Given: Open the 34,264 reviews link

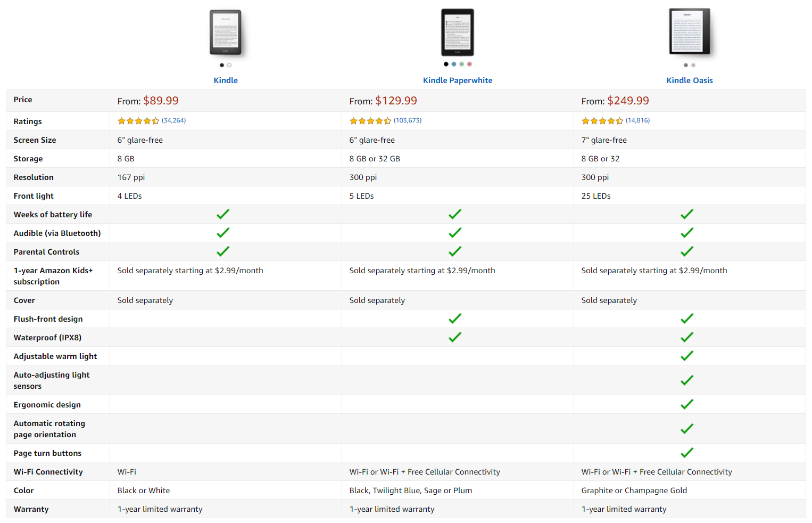Looking at the screenshot, I should [174, 120].
